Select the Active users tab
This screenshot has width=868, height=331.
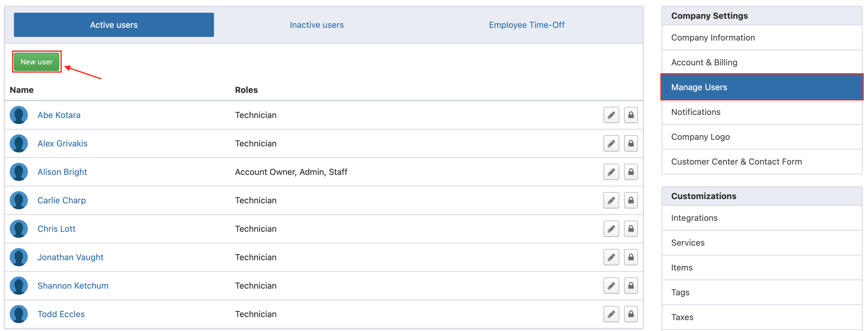coord(113,25)
